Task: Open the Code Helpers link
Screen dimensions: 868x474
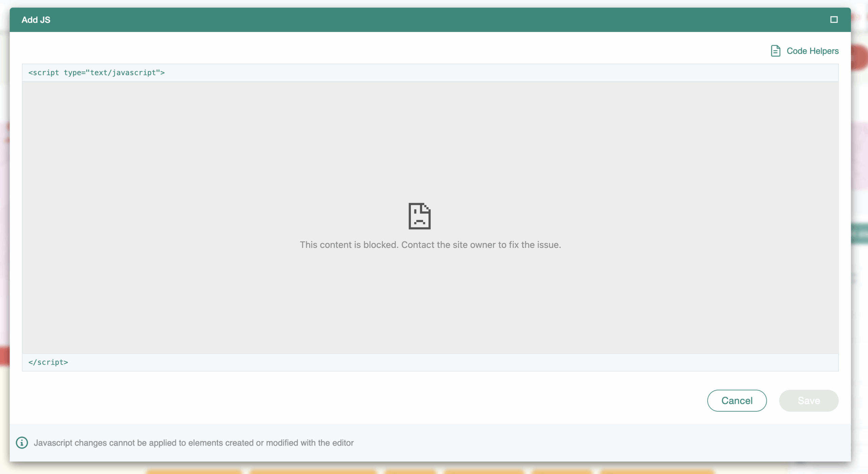Action: coord(812,51)
